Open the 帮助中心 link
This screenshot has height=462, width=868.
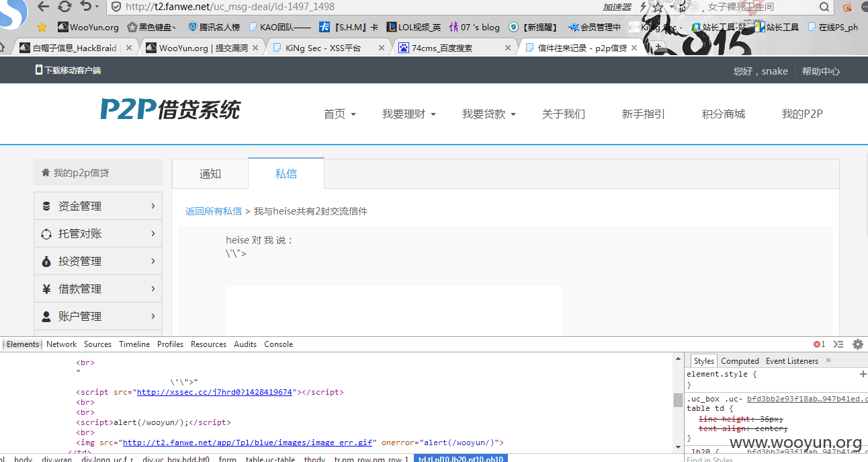coord(820,71)
